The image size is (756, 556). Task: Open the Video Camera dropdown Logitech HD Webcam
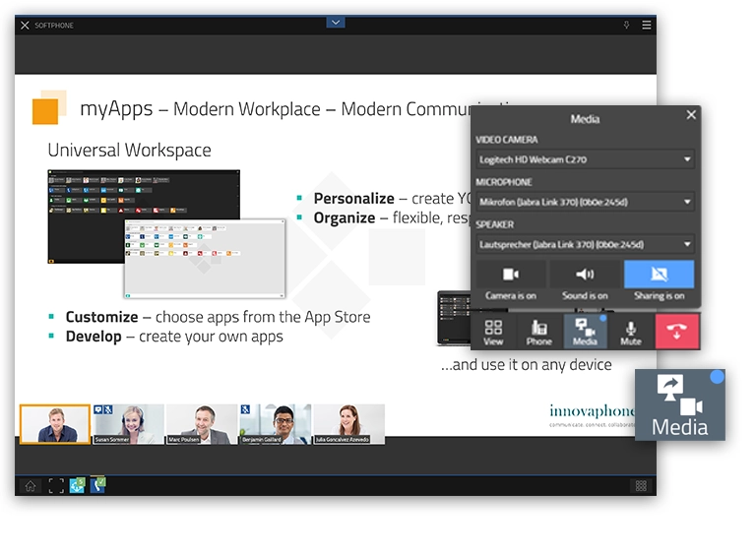586,159
